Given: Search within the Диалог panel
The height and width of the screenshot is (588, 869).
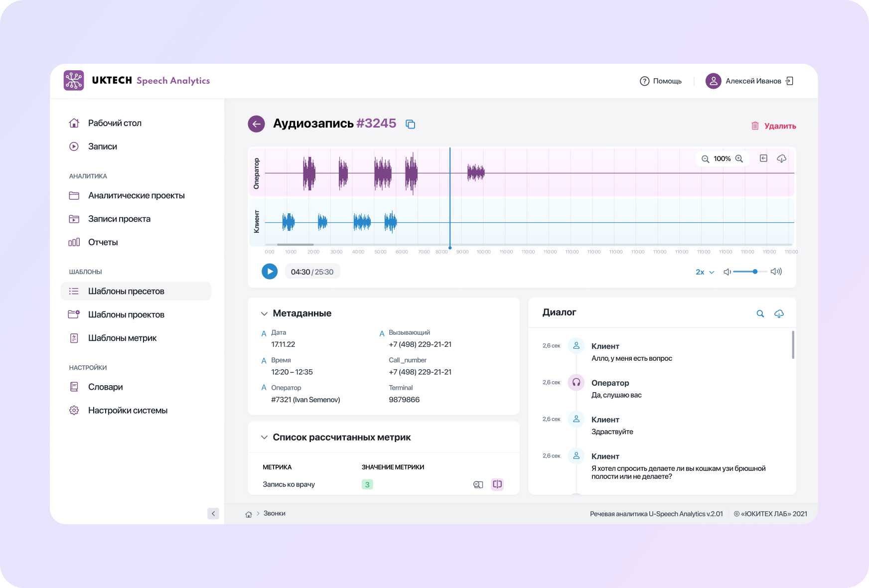Looking at the screenshot, I should pyautogui.click(x=760, y=313).
